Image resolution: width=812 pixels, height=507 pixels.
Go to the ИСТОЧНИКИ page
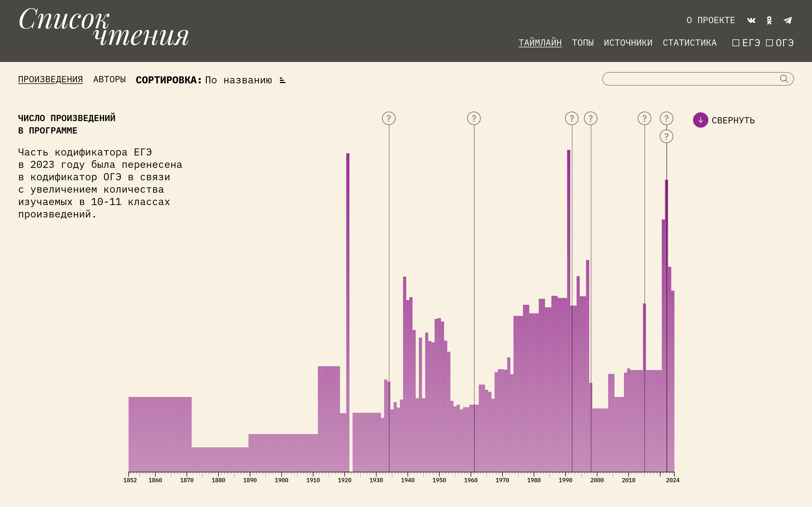(628, 43)
